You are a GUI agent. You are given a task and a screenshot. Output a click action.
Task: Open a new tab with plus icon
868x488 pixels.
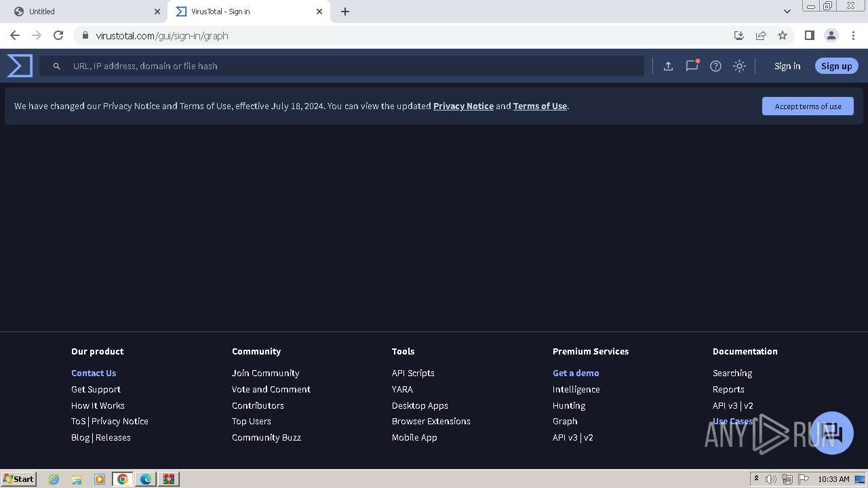click(345, 12)
